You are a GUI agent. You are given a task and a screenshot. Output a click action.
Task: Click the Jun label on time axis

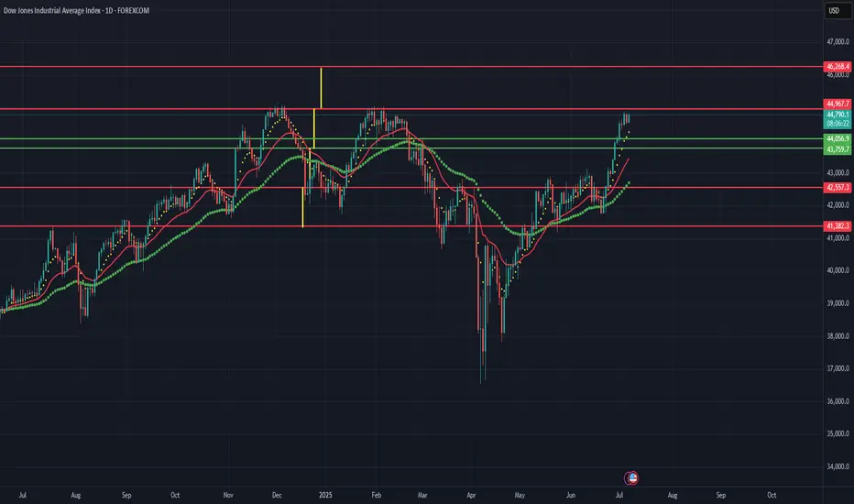571,495
